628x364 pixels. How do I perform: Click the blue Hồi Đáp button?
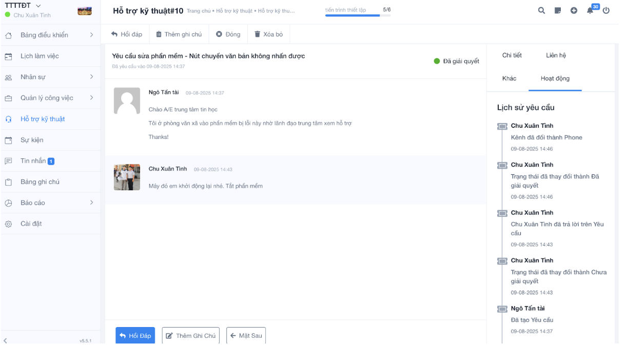[135, 336]
